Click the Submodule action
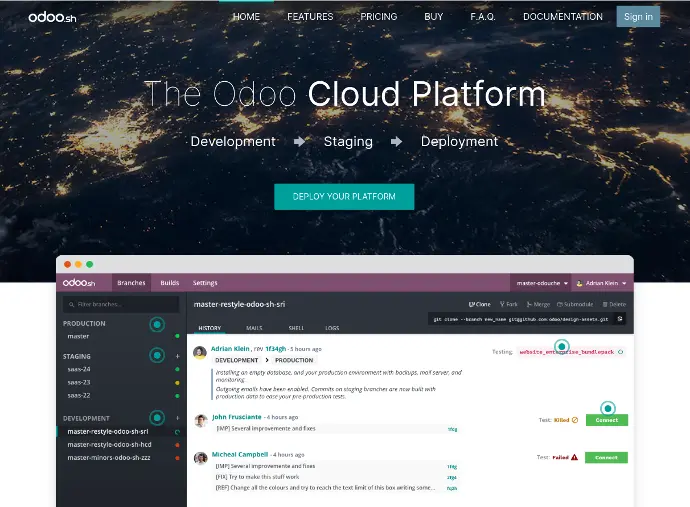 click(575, 304)
